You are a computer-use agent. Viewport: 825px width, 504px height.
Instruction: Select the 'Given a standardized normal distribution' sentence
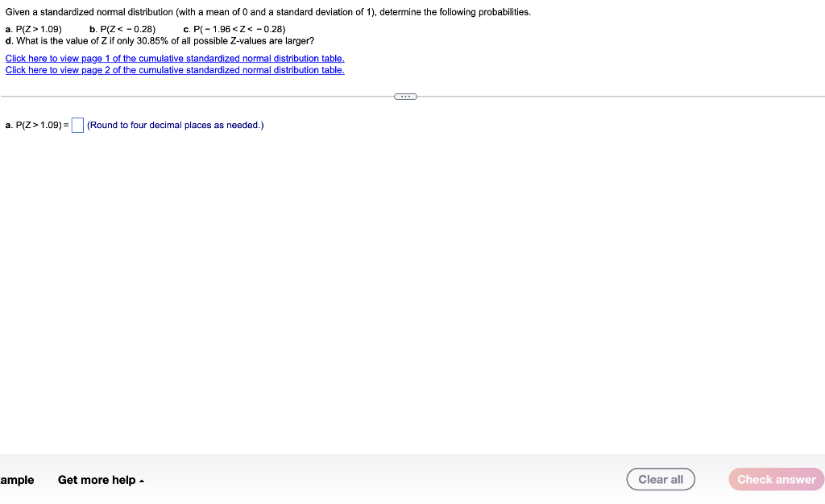click(267, 12)
